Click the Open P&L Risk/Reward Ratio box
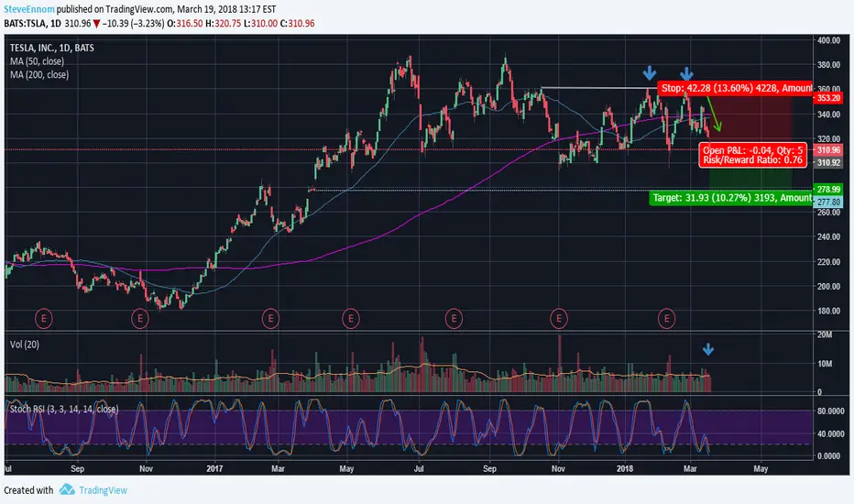Screen dimensions: 854x504 [x=752, y=155]
